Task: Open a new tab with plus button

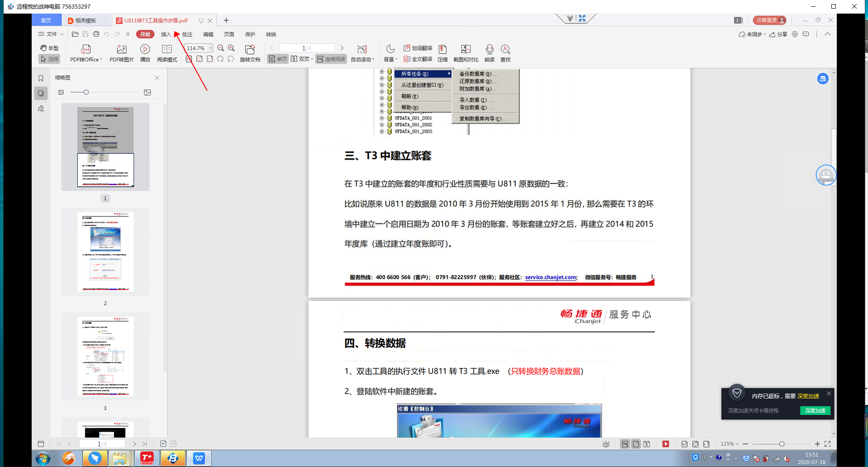Action: pyautogui.click(x=226, y=20)
